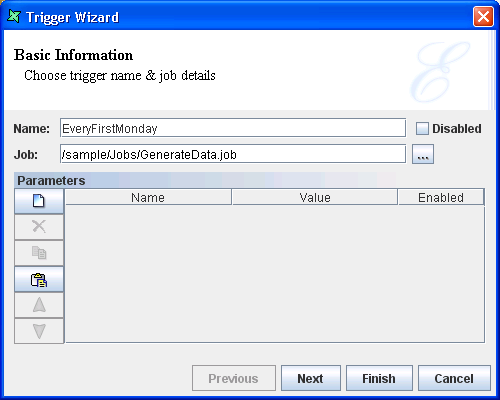
Task: Close the Trigger Wizard window
Action: point(483,16)
